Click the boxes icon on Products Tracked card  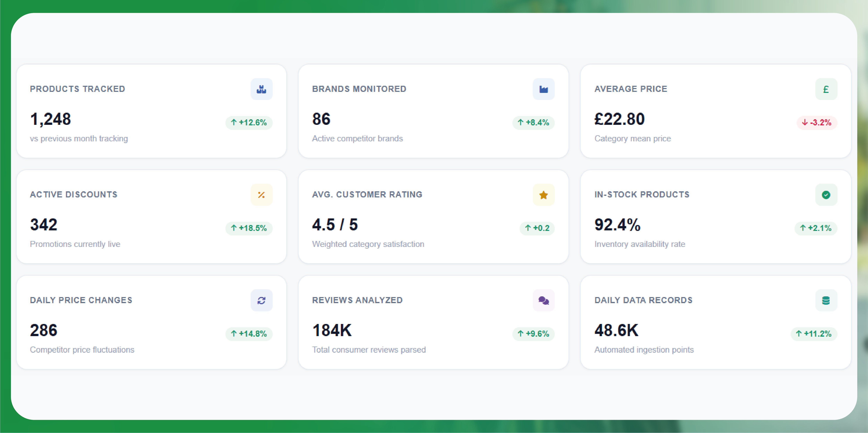click(x=262, y=89)
